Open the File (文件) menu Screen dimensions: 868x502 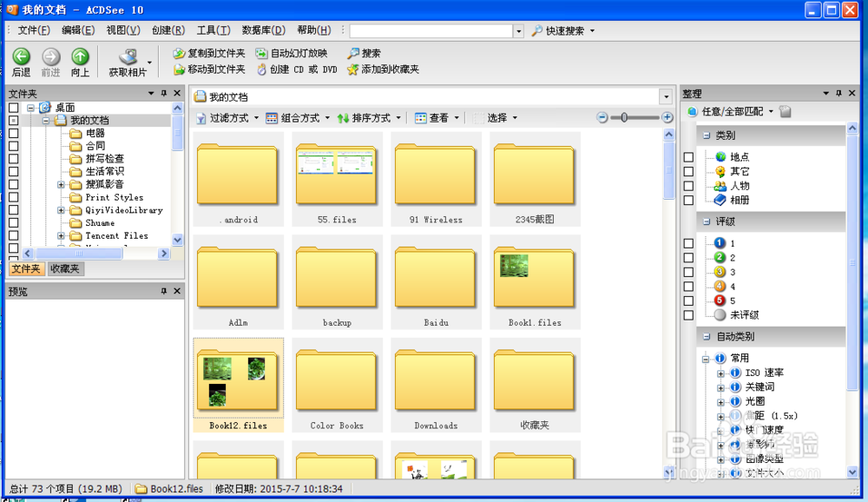point(34,30)
